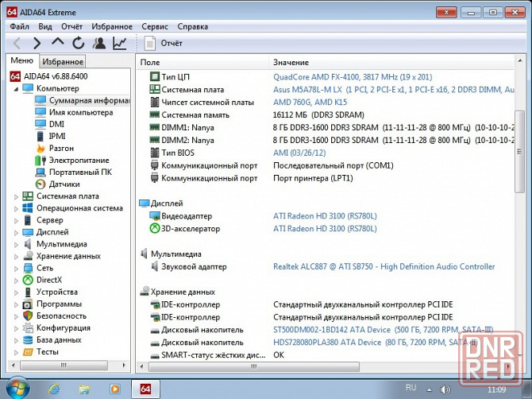Screen dimensions: 532x399
Task: Open the QuadCore AMD FX-4100 link
Action: 353,77
